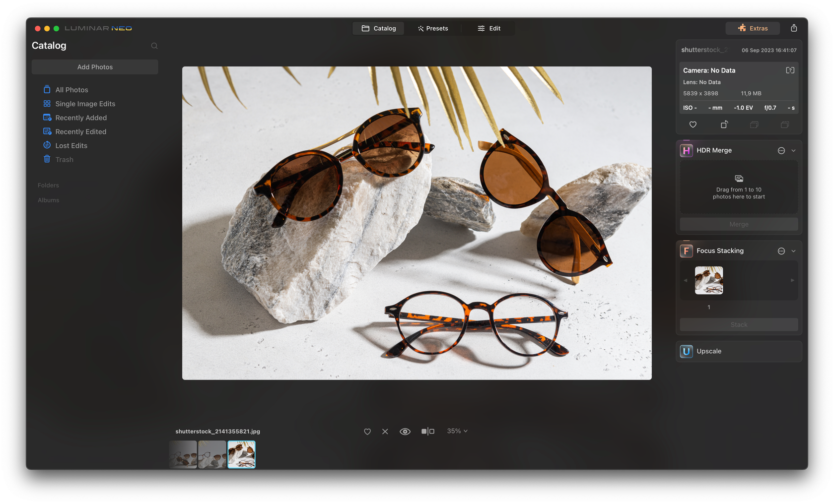Open the 35% zoom level dropdown
The image size is (834, 504).
(457, 431)
